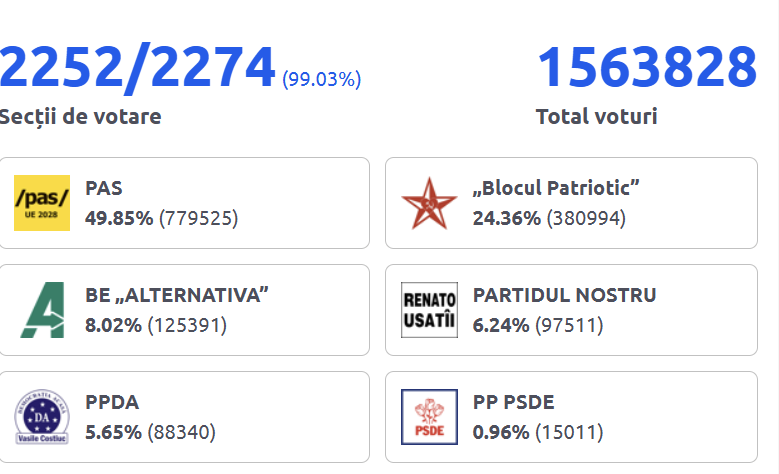
Task: Select the PAS party name
Action: (x=104, y=188)
